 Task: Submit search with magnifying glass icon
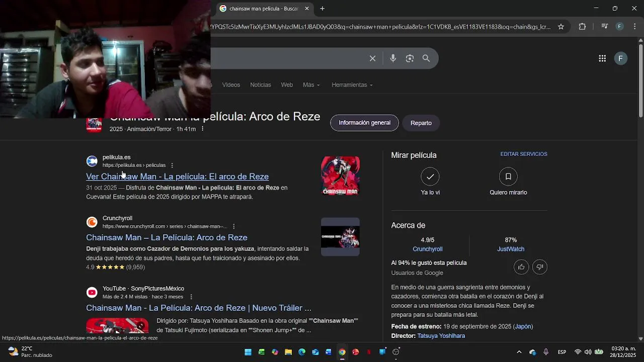[426, 58]
